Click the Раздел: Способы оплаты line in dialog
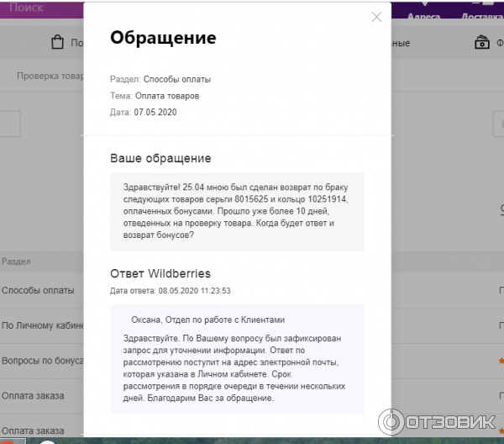Viewport: 504px width, 444px height. 160,79
